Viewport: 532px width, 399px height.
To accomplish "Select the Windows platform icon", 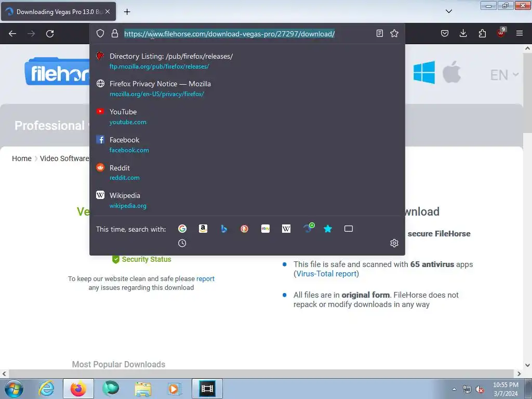I will point(424,72).
